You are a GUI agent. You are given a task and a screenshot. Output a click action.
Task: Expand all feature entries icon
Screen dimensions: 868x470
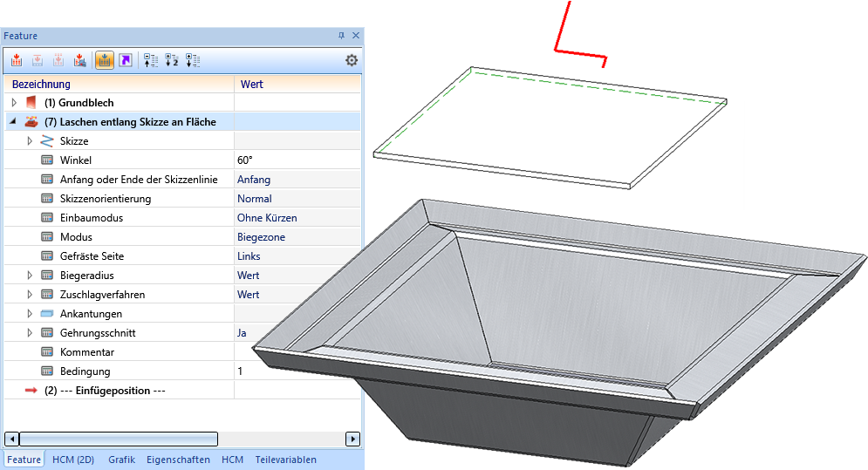193,60
